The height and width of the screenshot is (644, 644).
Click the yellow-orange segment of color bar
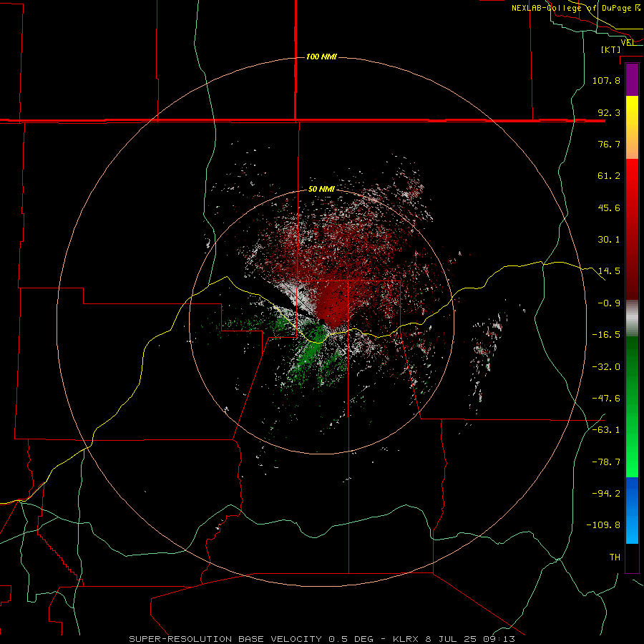pyautogui.click(x=632, y=127)
